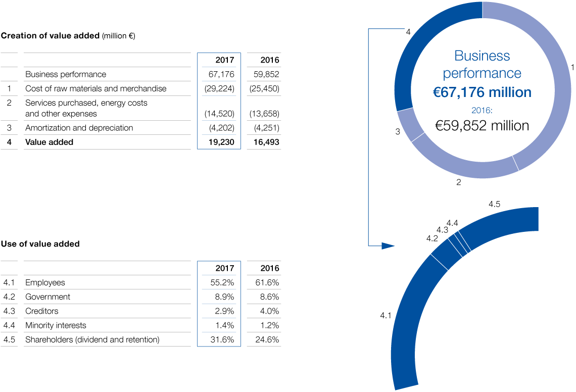Click the Minority interests share 1.2%
Screen dimensions: 576x392
click(270, 325)
